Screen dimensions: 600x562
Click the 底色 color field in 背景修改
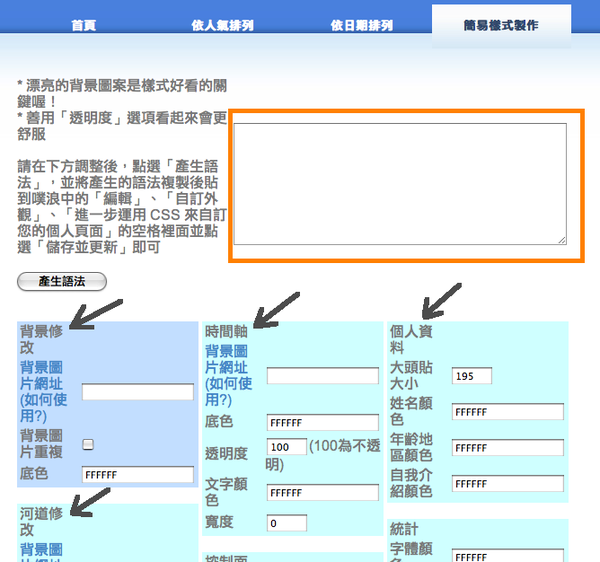[138, 474]
